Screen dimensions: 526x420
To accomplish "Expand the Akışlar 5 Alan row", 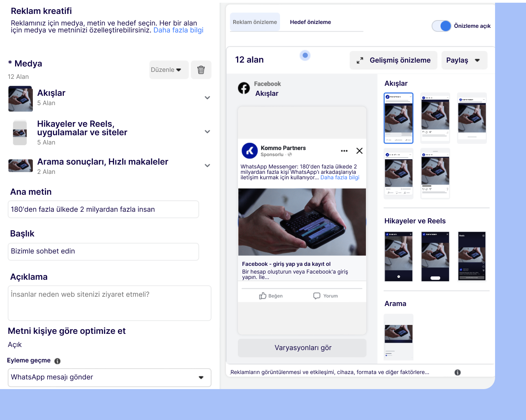I will [207, 98].
